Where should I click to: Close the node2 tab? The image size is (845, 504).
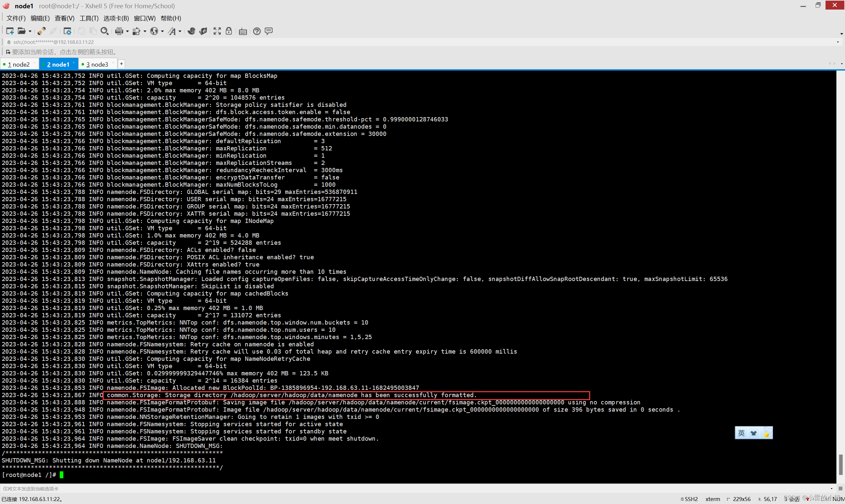34,62
